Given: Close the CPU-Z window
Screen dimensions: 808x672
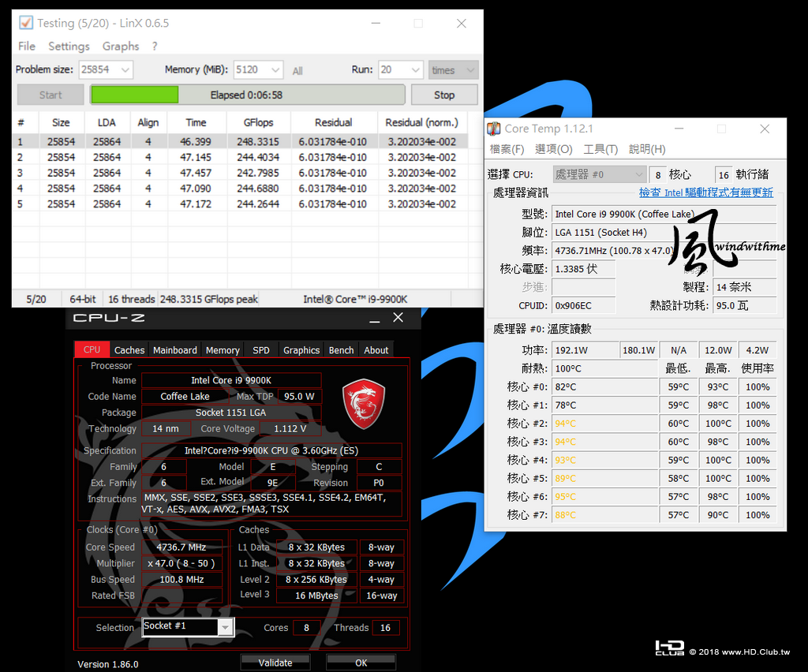Looking at the screenshot, I should (x=398, y=317).
